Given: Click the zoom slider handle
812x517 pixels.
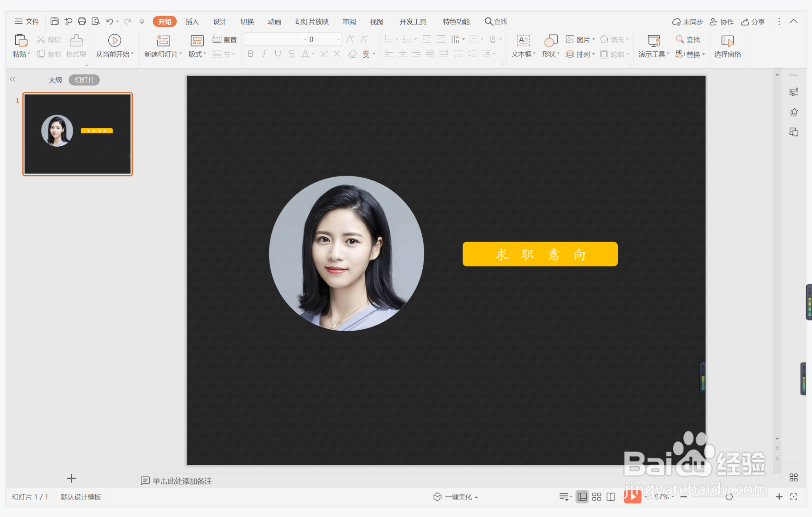Looking at the screenshot, I should pos(729,497).
